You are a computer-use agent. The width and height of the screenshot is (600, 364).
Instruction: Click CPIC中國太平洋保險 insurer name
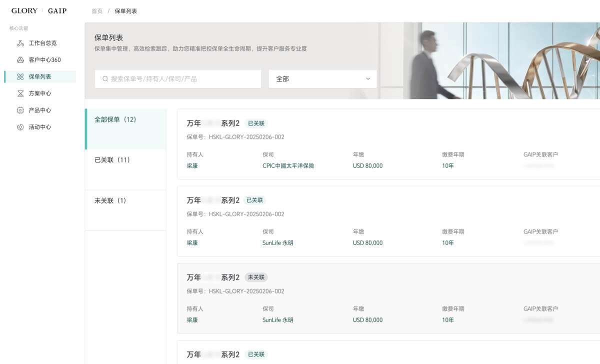click(x=288, y=165)
